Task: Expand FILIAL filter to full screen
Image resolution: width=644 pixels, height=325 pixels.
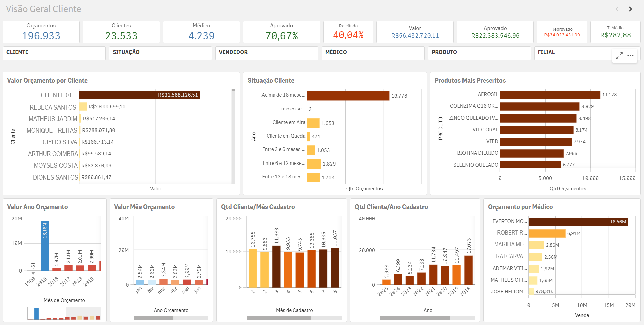Action: [619, 56]
